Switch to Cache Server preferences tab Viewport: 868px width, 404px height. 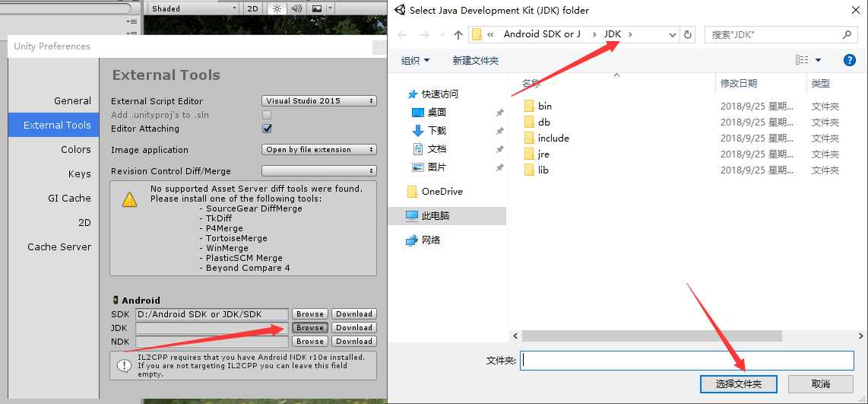(x=59, y=247)
